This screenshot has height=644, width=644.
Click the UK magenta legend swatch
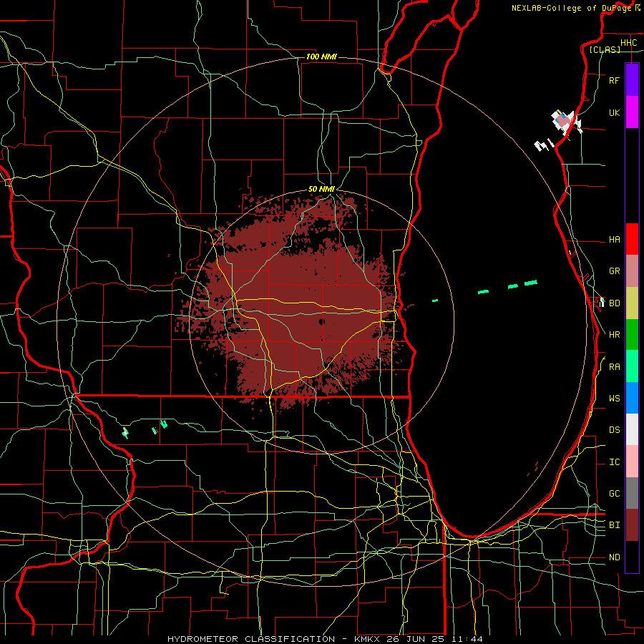[x=632, y=112]
